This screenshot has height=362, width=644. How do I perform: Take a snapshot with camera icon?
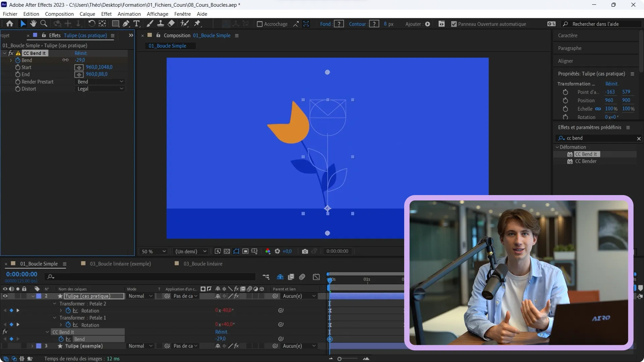click(305, 251)
